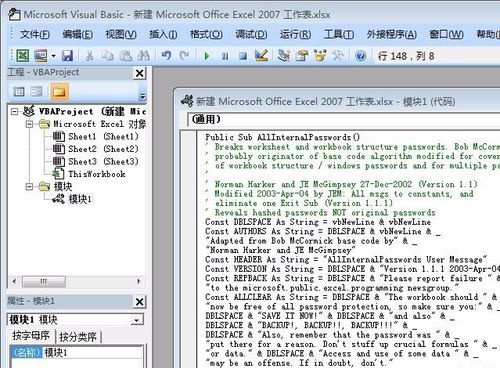
Task: Open the 调试(D) menu
Action: pyautogui.click(x=251, y=34)
